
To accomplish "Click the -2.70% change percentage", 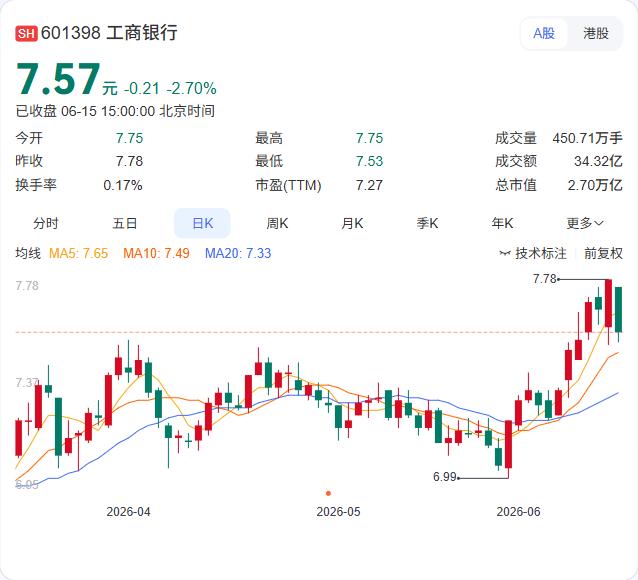I will click(191, 88).
